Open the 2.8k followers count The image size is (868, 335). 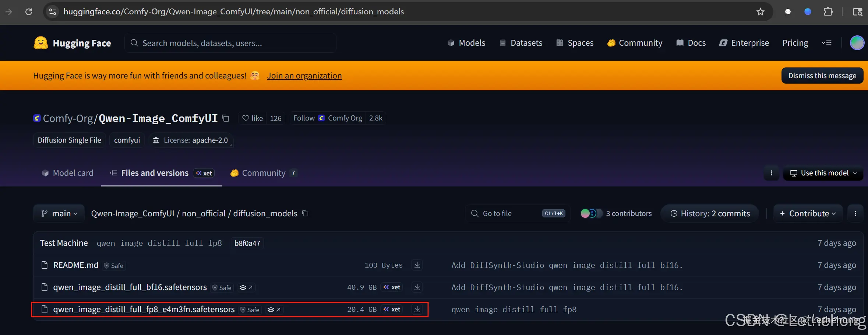(376, 118)
